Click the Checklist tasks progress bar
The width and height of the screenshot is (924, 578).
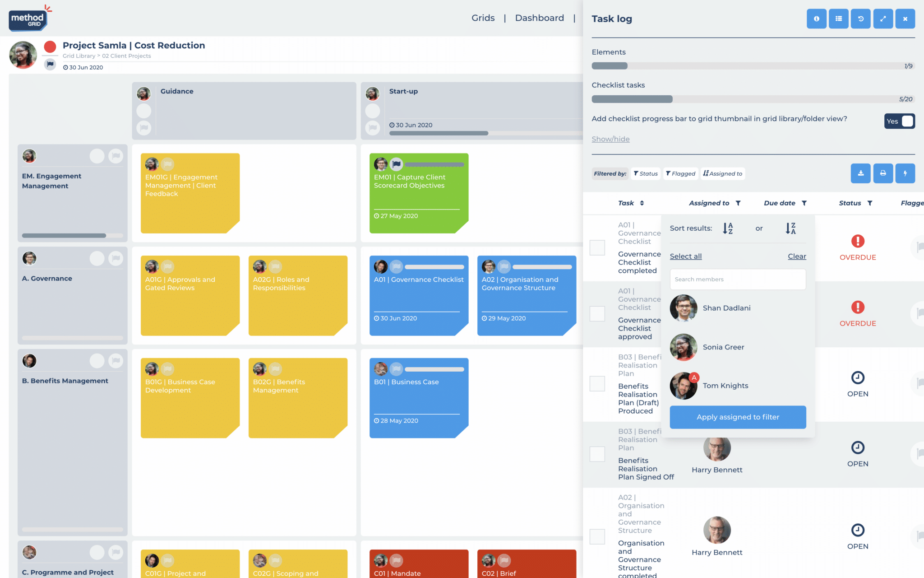pos(753,99)
